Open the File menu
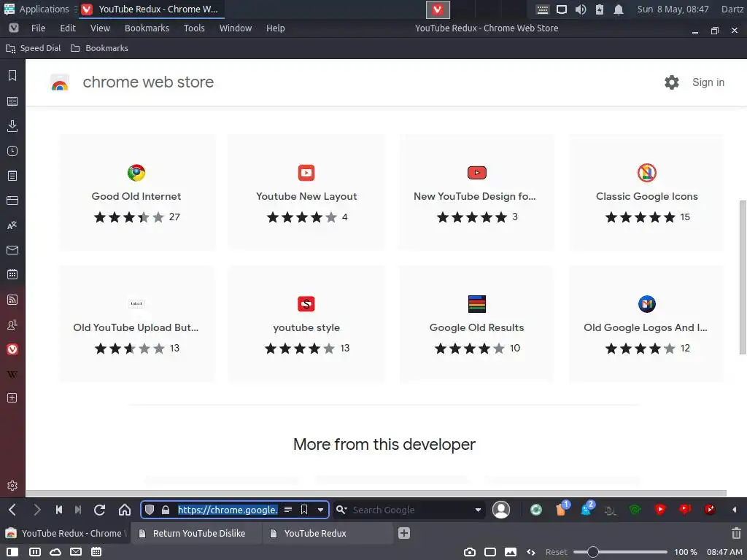 38,28
